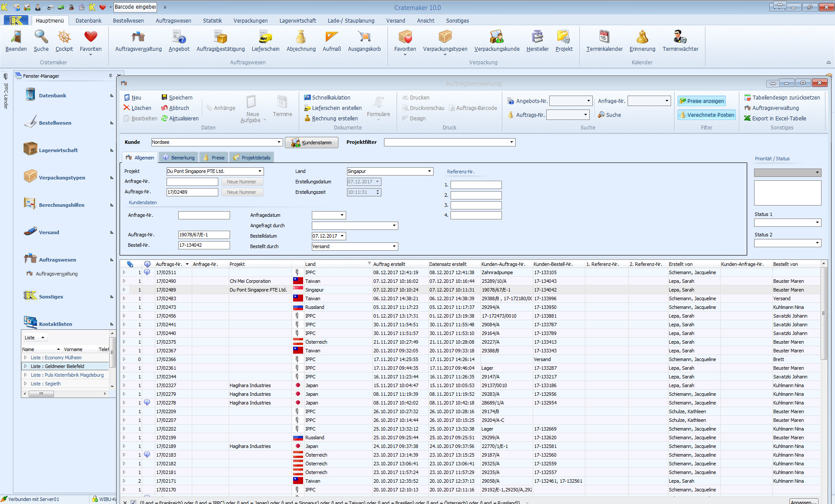This screenshot has height=504, width=835.
Task: Click Neu to create new order
Action: coord(133,97)
